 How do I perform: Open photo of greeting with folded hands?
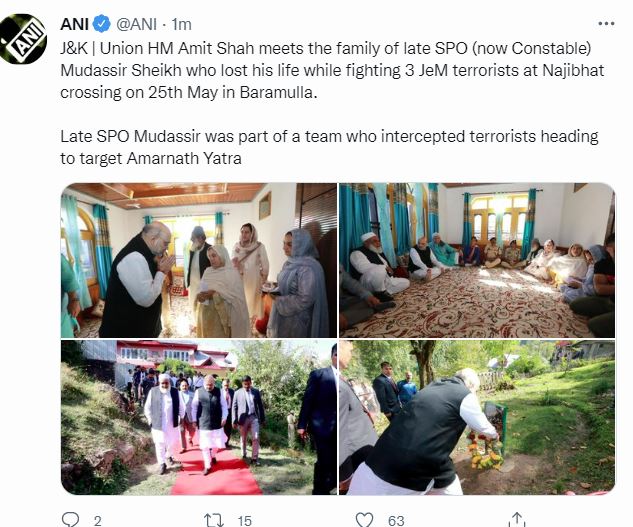(x=199, y=260)
